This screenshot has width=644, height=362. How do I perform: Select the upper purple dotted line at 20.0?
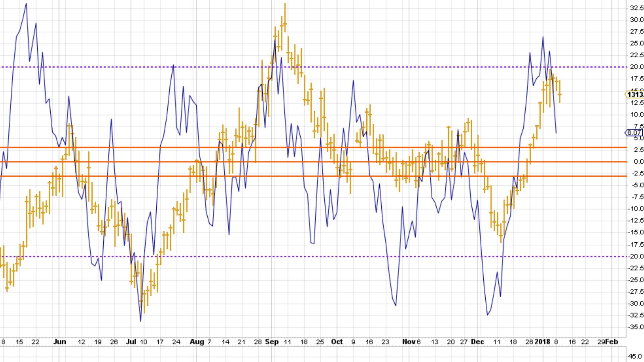click(313, 67)
